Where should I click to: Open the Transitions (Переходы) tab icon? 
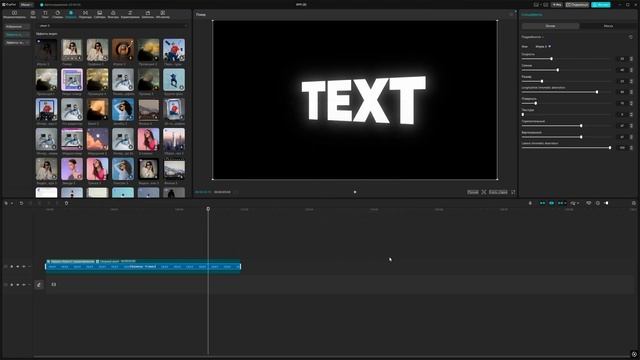pos(85,13)
